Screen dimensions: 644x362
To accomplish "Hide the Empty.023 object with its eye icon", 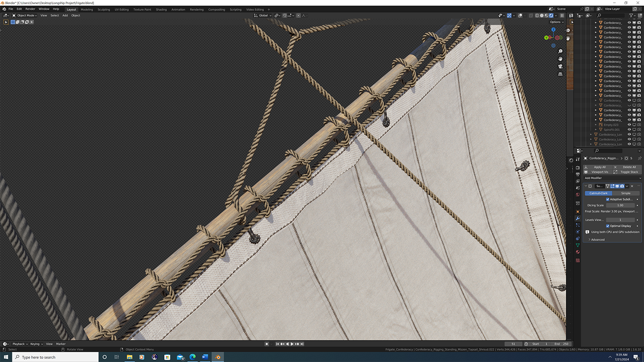I will click(x=629, y=125).
